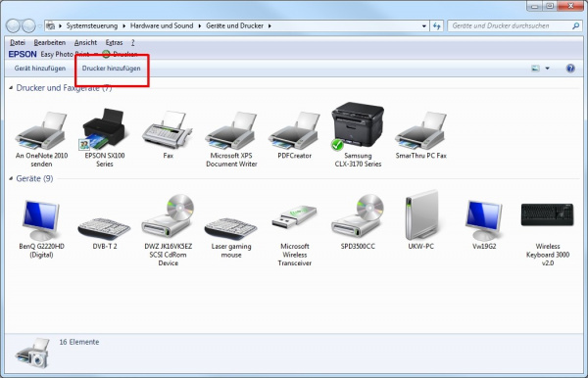Open the Ansicht menu
The height and width of the screenshot is (378, 588).
pos(85,42)
